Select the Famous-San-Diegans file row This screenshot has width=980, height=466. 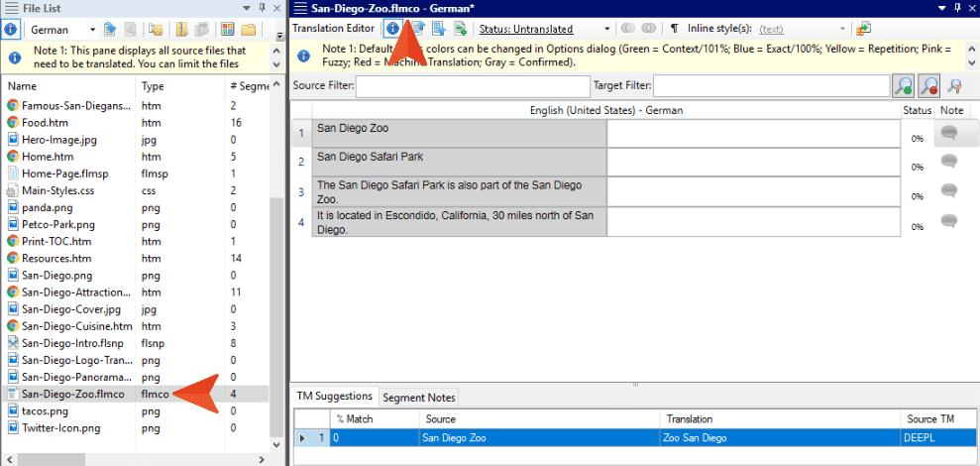pos(136,106)
